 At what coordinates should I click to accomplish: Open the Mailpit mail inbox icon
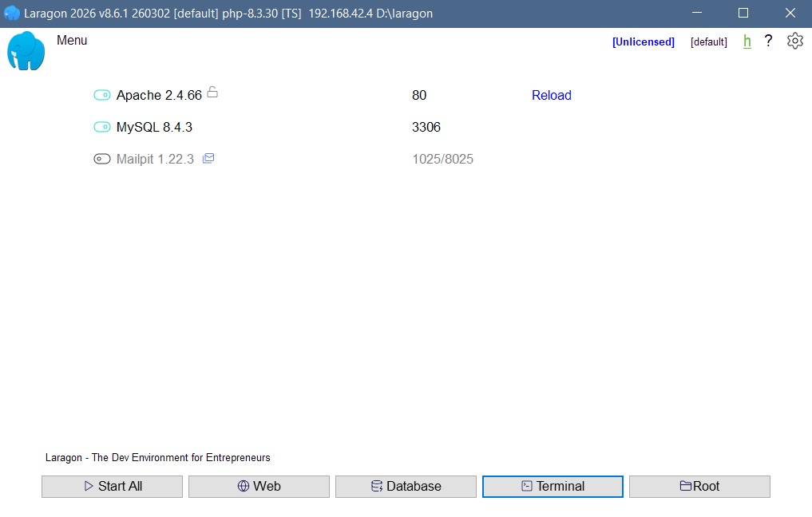[x=208, y=158]
